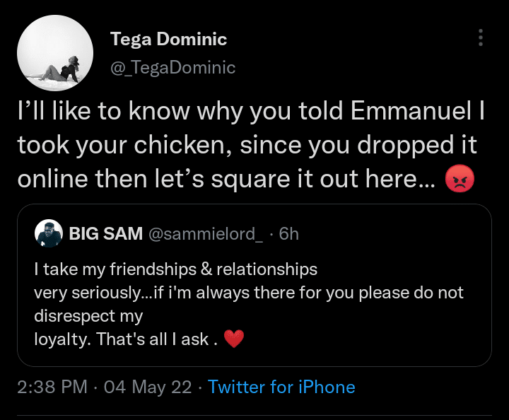Image resolution: width=509 pixels, height=420 pixels.
Task: Open the Twitter for iPhone link
Action: [x=281, y=387]
